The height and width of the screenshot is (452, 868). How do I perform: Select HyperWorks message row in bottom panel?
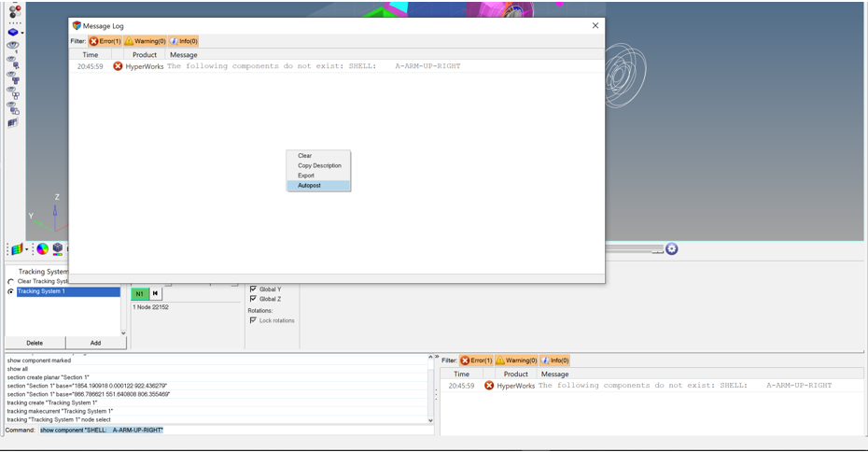652,386
